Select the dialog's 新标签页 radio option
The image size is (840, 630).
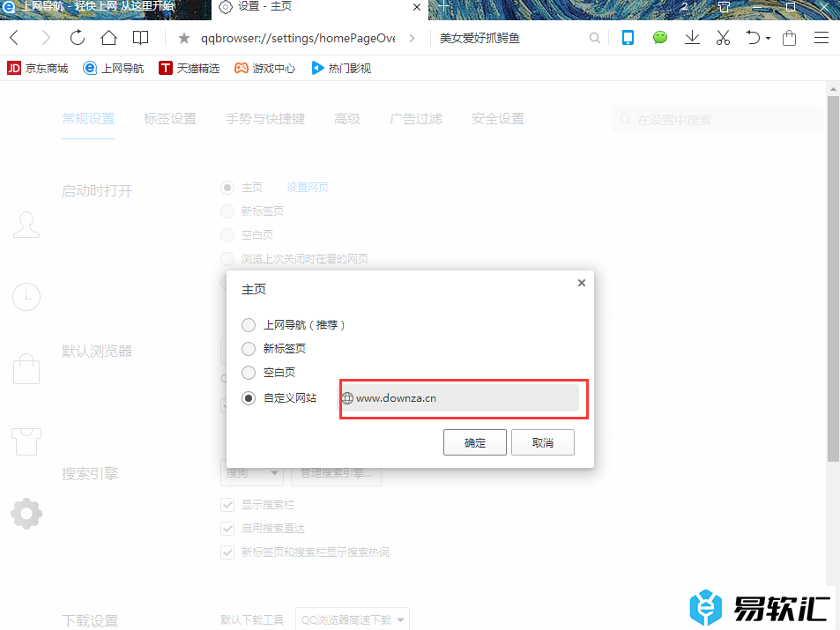tap(249, 349)
